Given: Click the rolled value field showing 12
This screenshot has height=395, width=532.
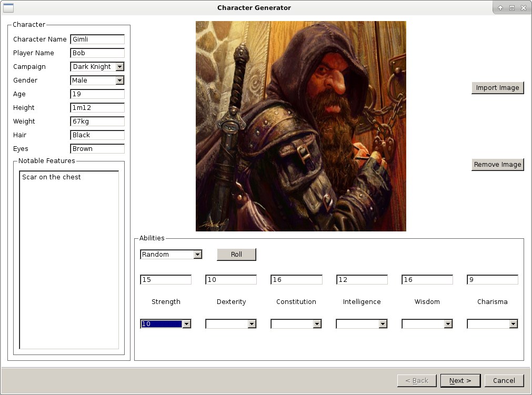Looking at the screenshot, I should 362,280.
